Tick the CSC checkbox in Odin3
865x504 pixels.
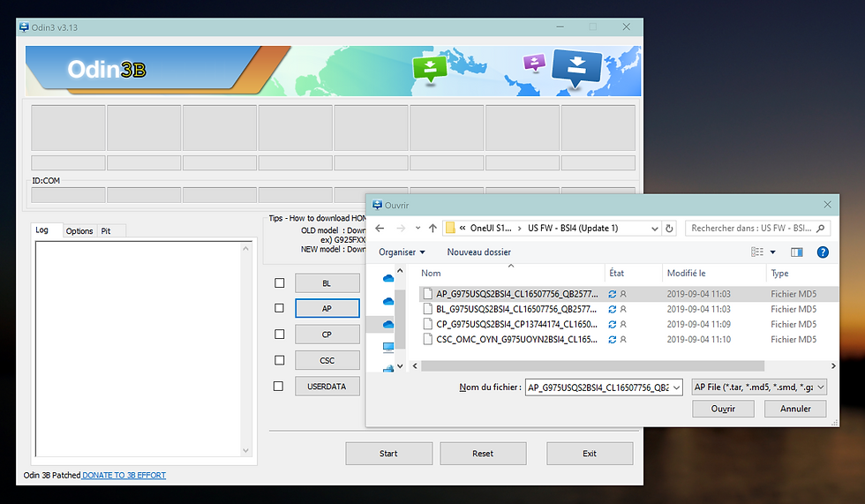pos(280,360)
